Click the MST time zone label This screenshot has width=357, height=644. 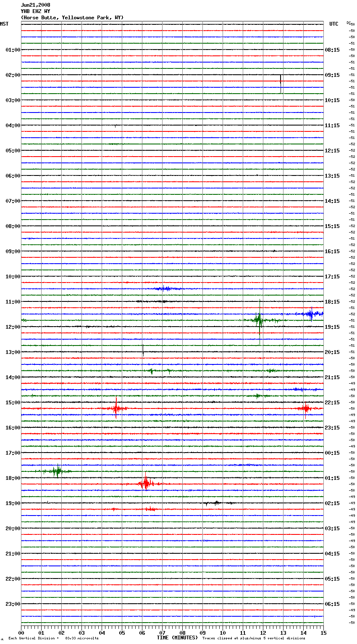pos(4,24)
